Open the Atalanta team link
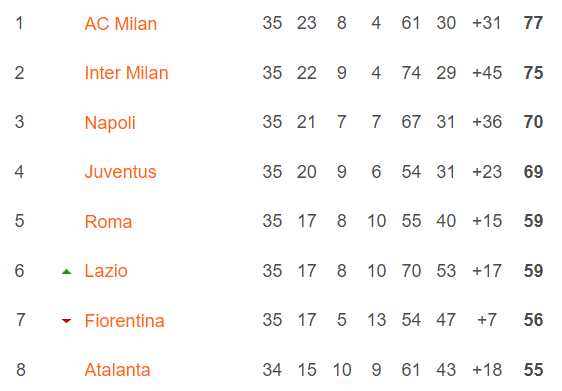 tap(117, 370)
